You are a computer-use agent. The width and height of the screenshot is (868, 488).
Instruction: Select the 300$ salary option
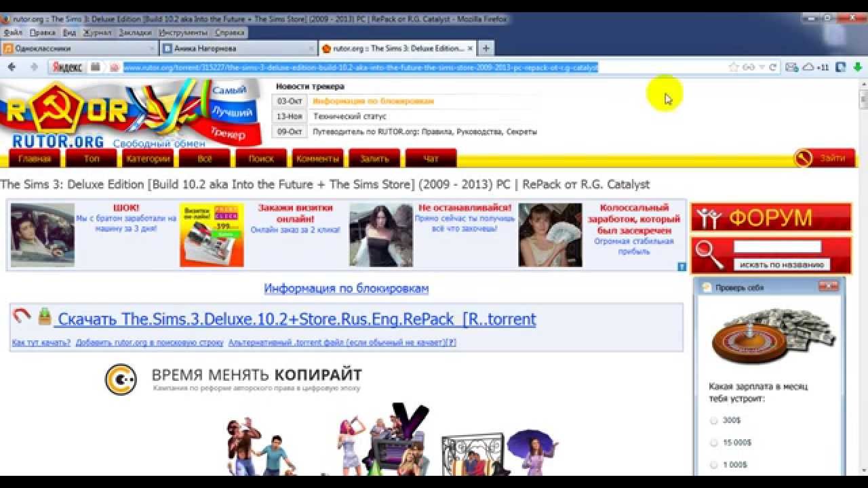point(713,420)
